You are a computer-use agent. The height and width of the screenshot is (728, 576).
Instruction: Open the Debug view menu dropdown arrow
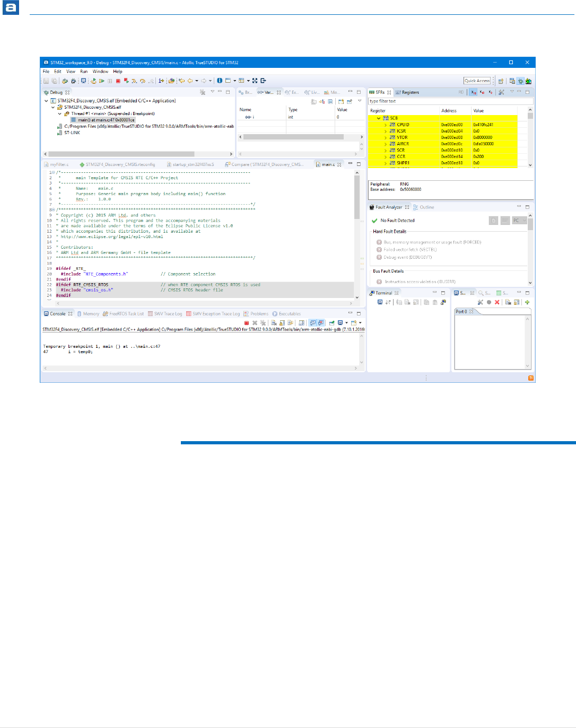click(212, 91)
